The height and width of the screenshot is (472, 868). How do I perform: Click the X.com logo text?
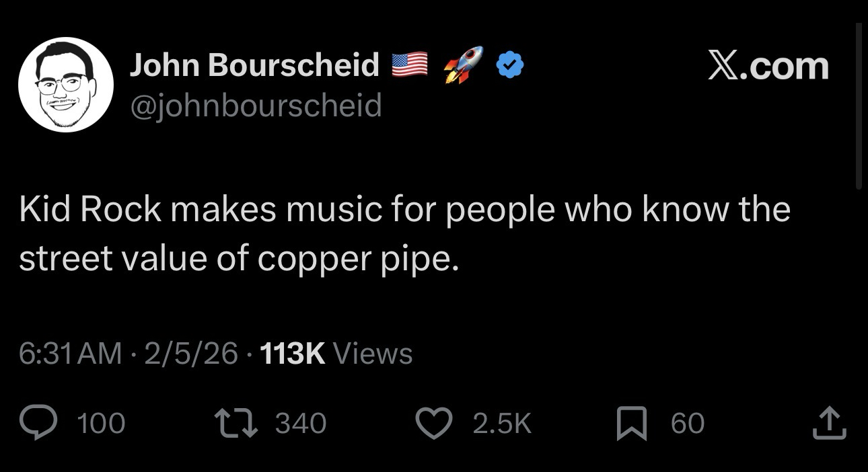768,66
